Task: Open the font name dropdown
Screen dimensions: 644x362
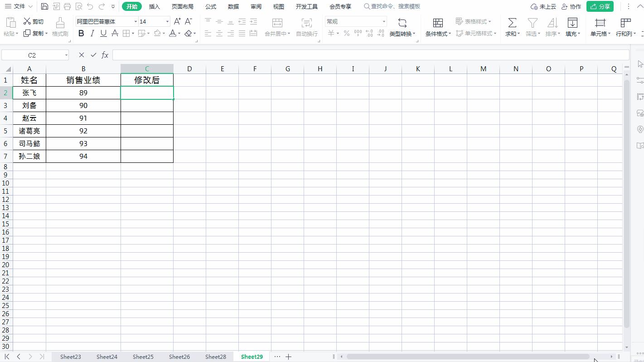Action: pyautogui.click(x=135, y=21)
